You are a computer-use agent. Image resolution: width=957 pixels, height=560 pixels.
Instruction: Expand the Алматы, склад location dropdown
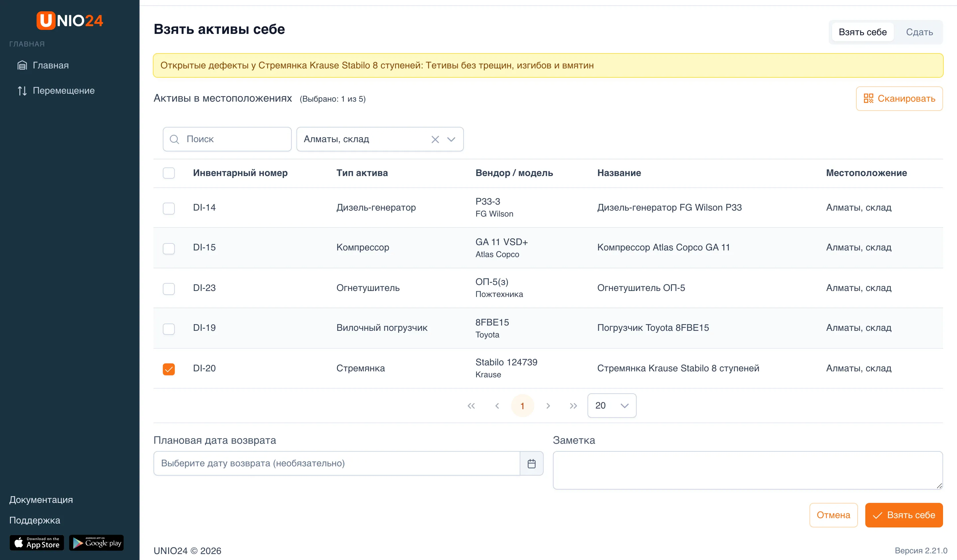pyautogui.click(x=451, y=139)
